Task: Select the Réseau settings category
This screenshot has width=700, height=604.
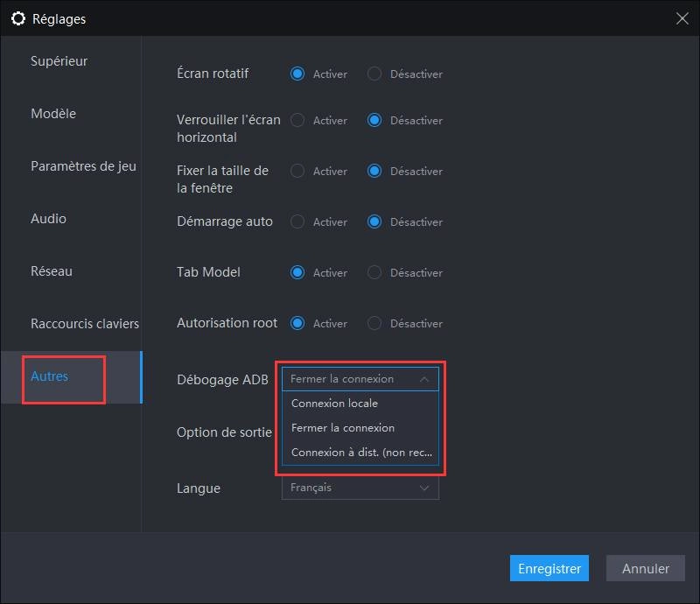Action: coord(51,270)
